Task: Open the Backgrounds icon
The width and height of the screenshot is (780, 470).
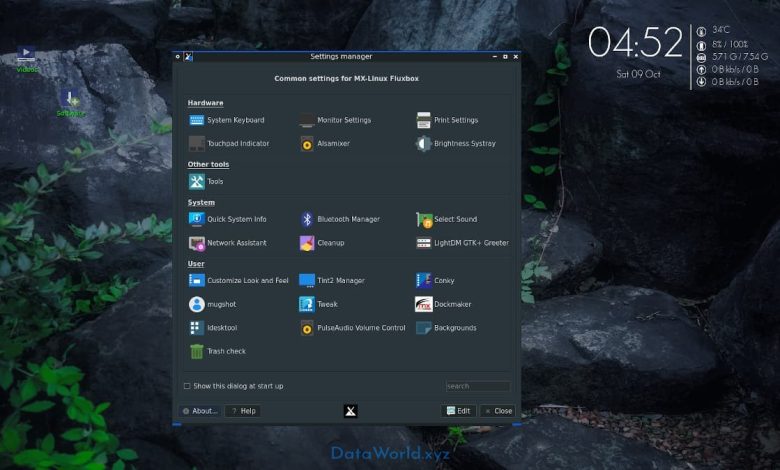Action: (424, 328)
